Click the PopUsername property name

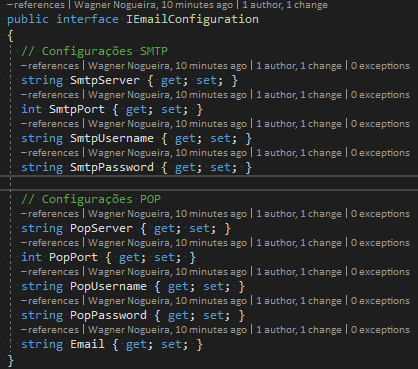[108, 286]
